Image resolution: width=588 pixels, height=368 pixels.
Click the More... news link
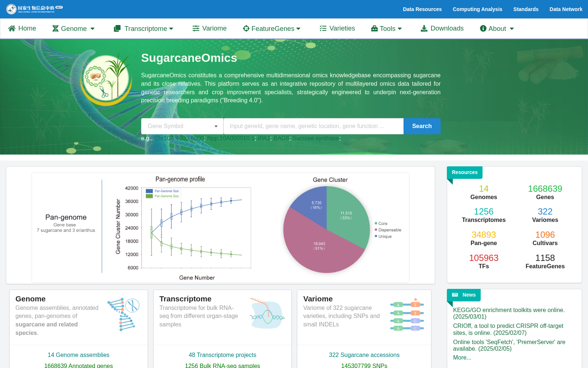462,358
